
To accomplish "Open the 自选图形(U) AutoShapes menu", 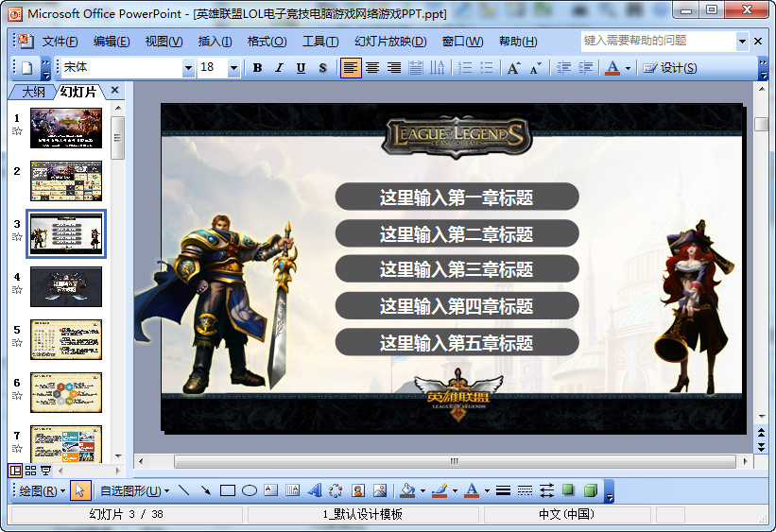I will coord(134,491).
